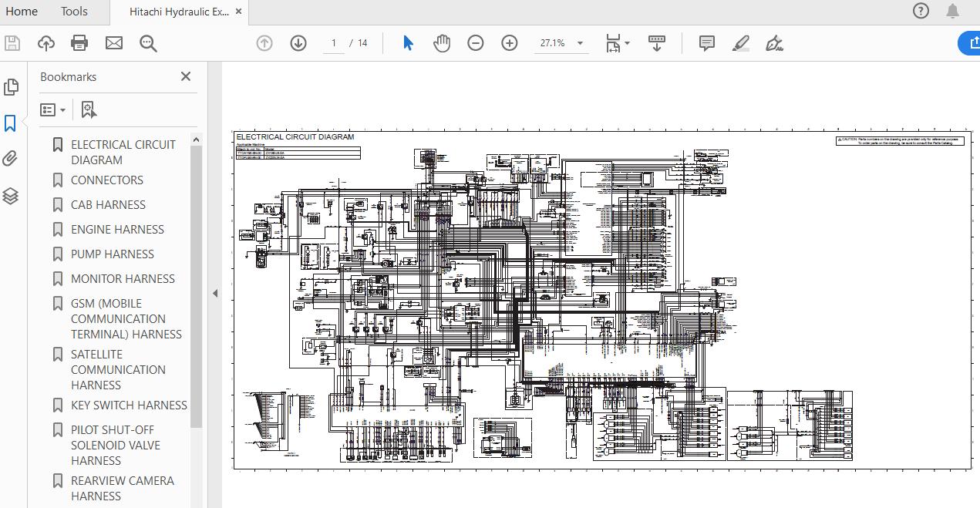Switch to the Home tab
Screen dimensions: 980x508
click(x=22, y=12)
